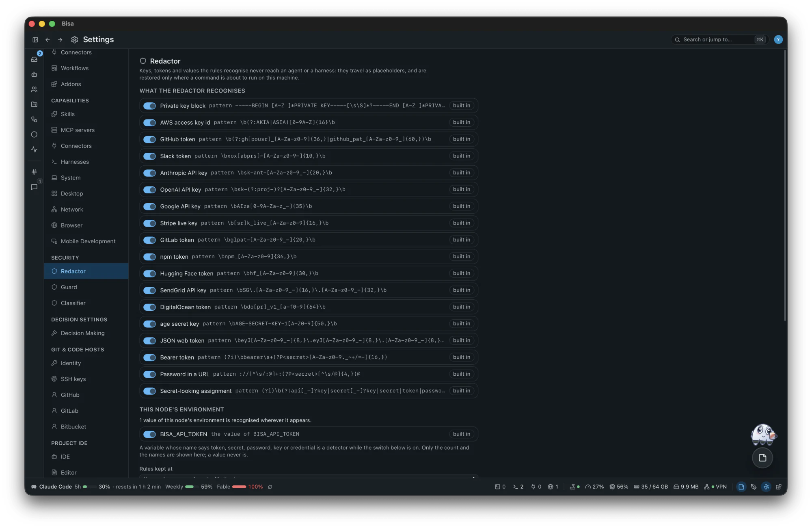Viewport: 812px width, 528px height.
Task: Open Decision Making settings
Action: coord(86,333)
